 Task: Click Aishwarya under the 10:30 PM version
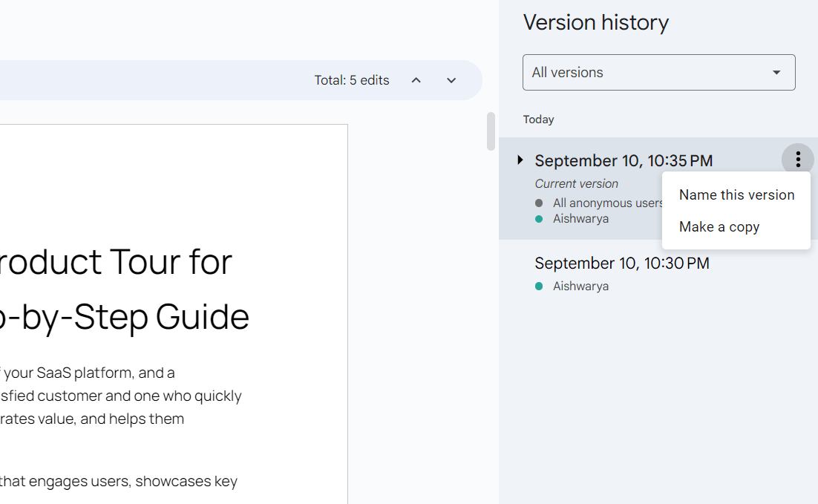point(580,287)
